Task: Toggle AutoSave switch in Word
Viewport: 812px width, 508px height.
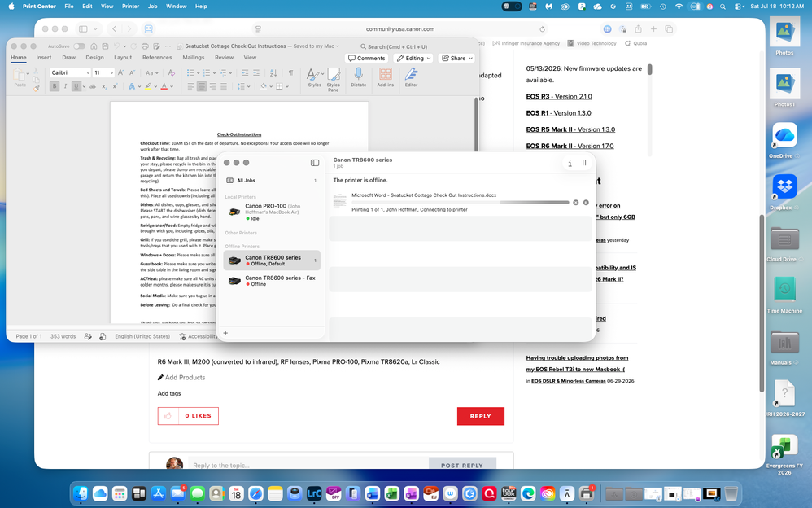Action: tap(79, 46)
